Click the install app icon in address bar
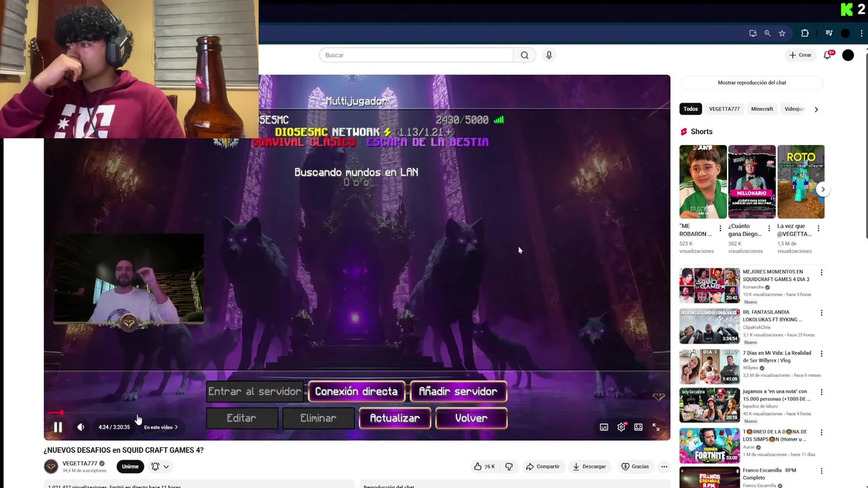 (x=753, y=33)
